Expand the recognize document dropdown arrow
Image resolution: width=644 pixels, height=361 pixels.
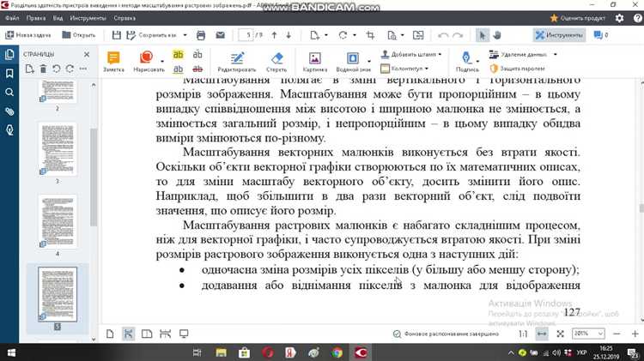point(403,35)
